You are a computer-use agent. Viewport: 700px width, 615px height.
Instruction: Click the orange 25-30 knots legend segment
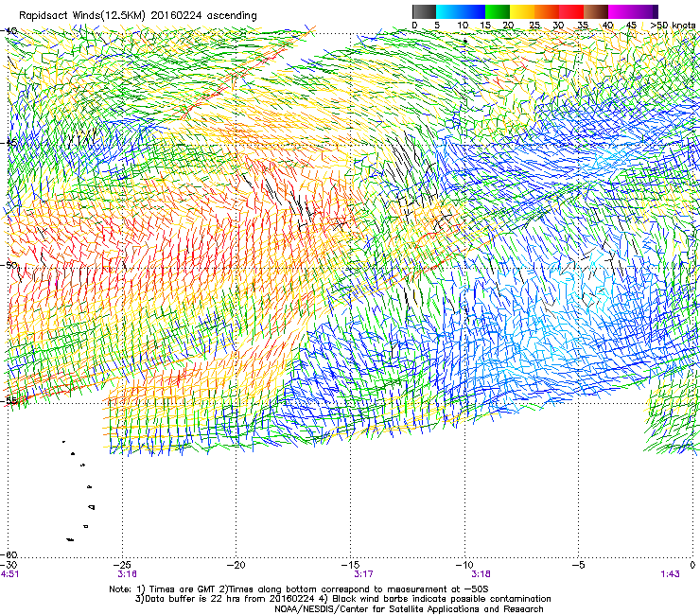(x=547, y=11)
